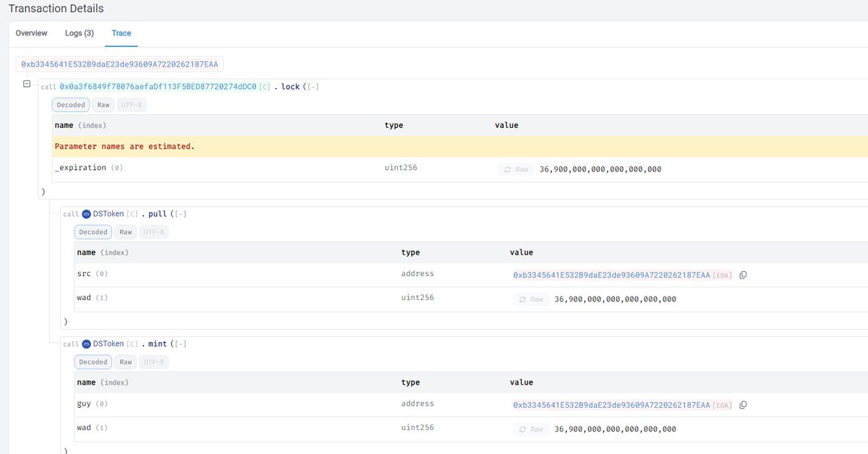
Task: Copy the guy address in mint call
Action: pyautogui.click(x=743, y=405)
